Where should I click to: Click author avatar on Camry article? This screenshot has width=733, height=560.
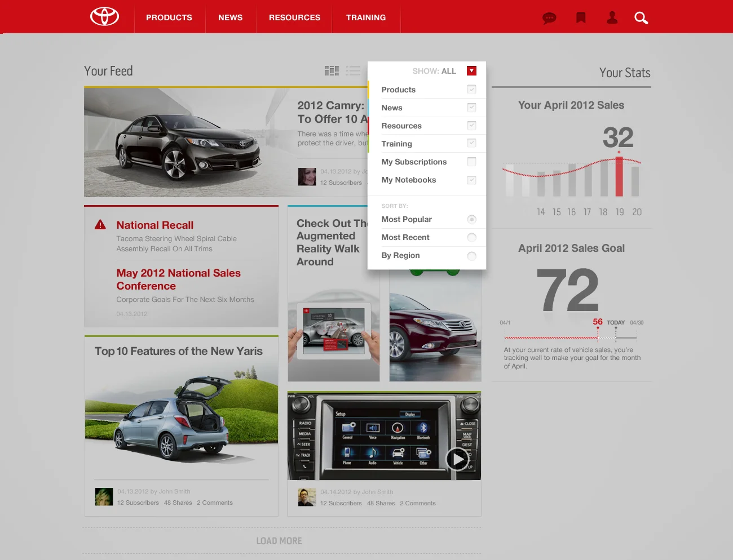pos(307,177)
